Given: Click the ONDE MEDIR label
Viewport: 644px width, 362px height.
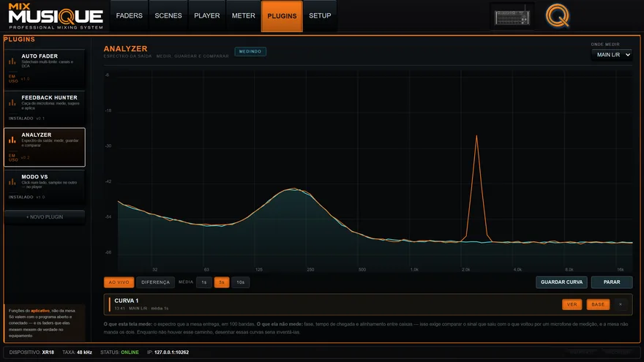Looking at the screenshot, I should pyautogui.click(x=605, y=45).
